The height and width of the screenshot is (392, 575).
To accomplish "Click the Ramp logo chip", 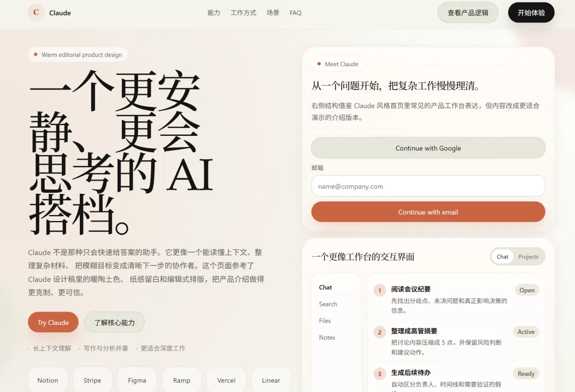I will [x=182, y=380].
